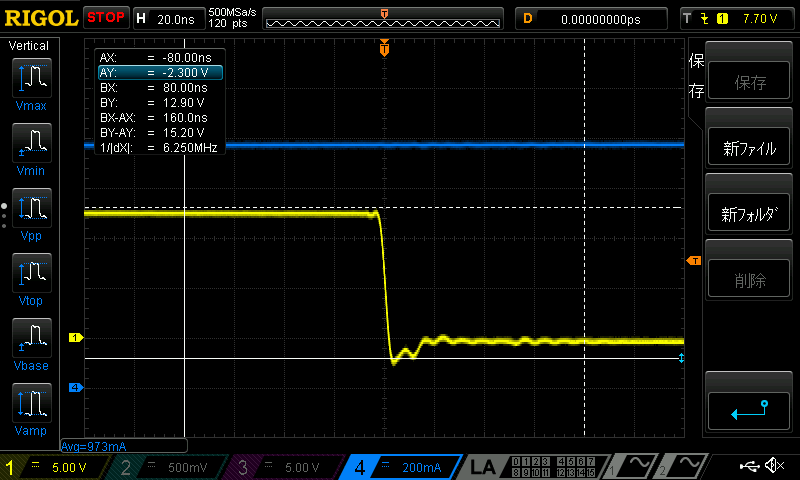Viewport: 800px width, 480px height.
Task: Click the yellow channel 1 ground marker
Action: pos(76,338)
